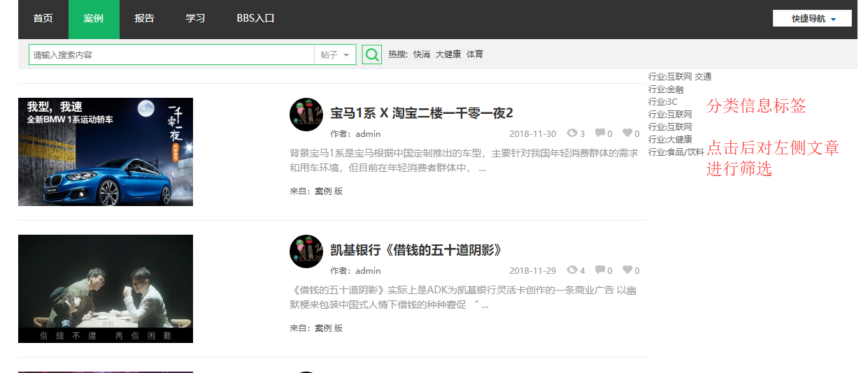Like the 凯基银行 post with heart icon
The image size is (868, 373).
pos(627,270)
